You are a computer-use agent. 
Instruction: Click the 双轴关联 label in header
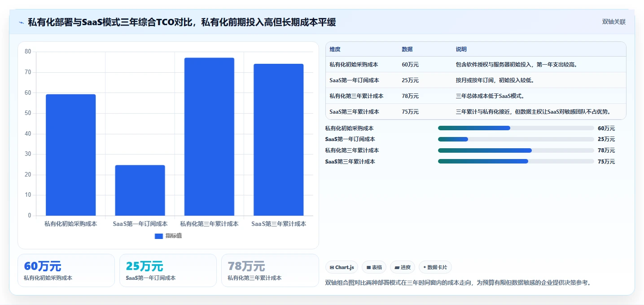[x=614, y=22]
